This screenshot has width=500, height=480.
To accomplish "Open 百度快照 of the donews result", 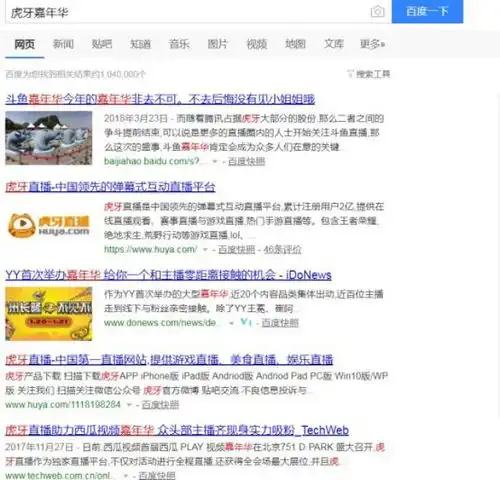I will (280, 323).
